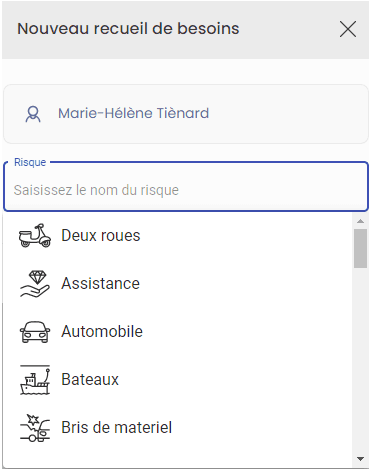Pick Automobile in the dropdown list
Screen dimensions: 371x470
[x=177, y=332]
